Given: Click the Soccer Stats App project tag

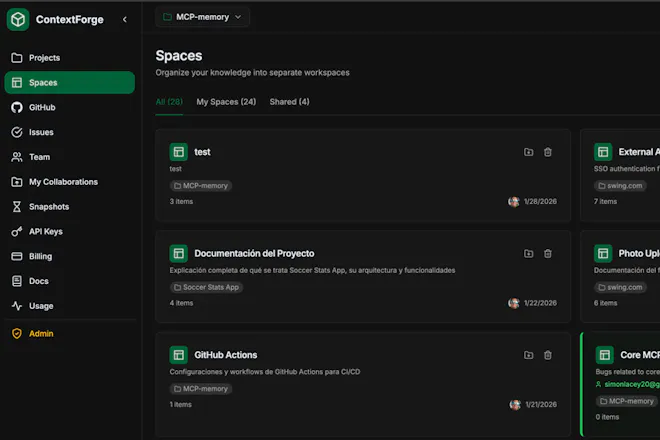Looking at the screenshot, I should click(206, 287).
